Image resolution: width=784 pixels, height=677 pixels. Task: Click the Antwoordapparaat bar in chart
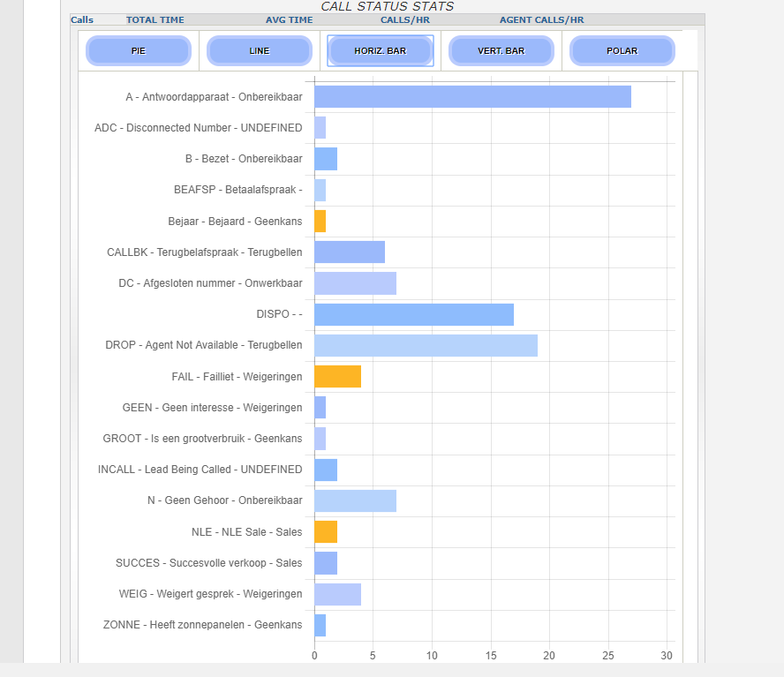pyautogui.click(x=472, y=97)
